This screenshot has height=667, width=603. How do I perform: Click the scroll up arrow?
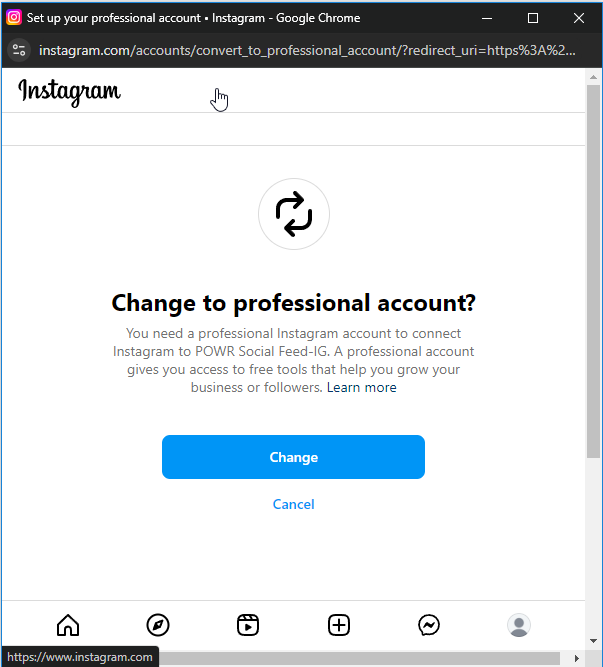click(x=594, y=77)
